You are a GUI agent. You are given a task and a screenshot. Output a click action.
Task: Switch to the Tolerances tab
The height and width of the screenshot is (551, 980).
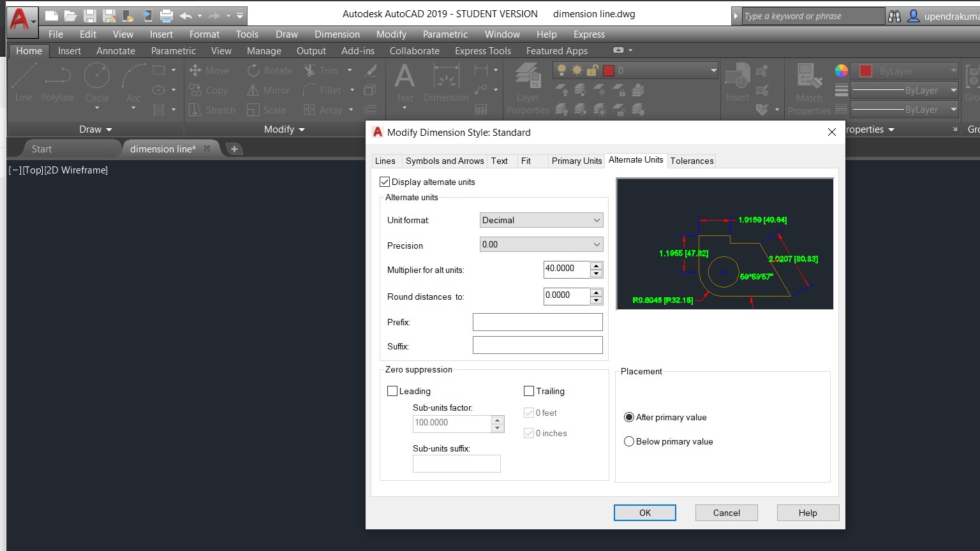(692, 161)
